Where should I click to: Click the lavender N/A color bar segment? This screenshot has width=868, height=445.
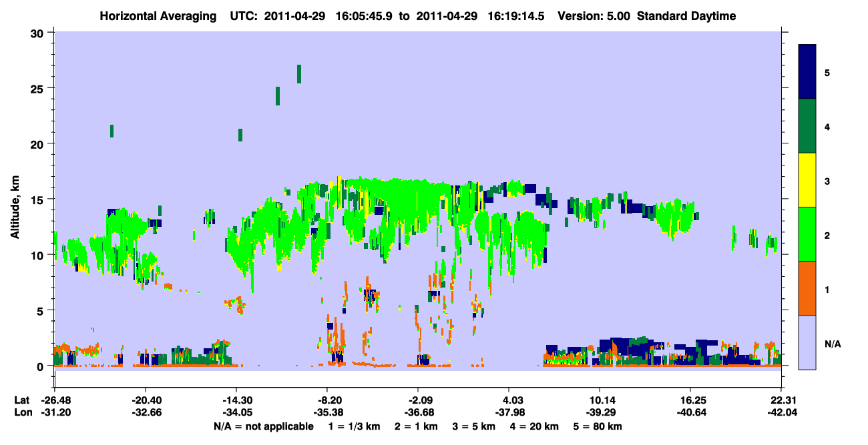click(807, 342)
